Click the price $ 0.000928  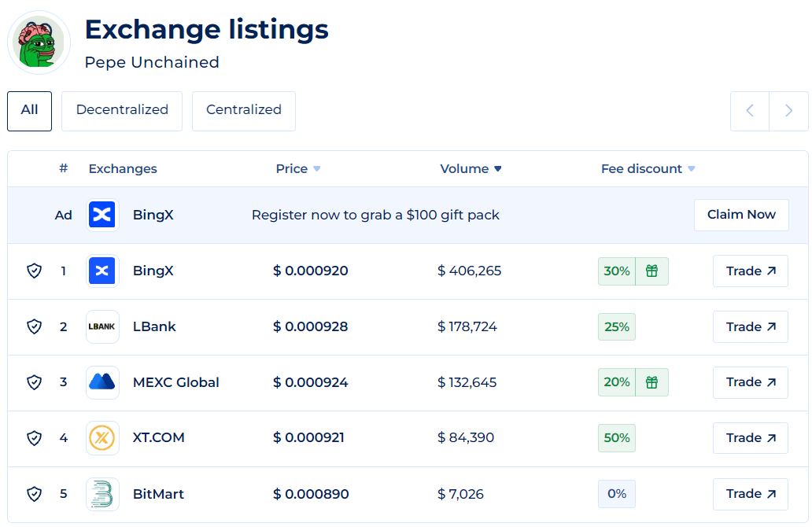pos(311,326)
